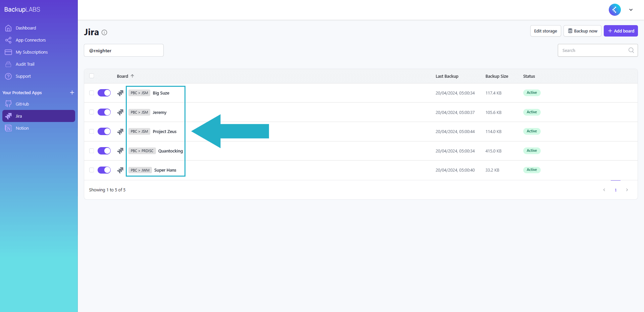
Task: Click the Backup now button
Action: [582, 31]
